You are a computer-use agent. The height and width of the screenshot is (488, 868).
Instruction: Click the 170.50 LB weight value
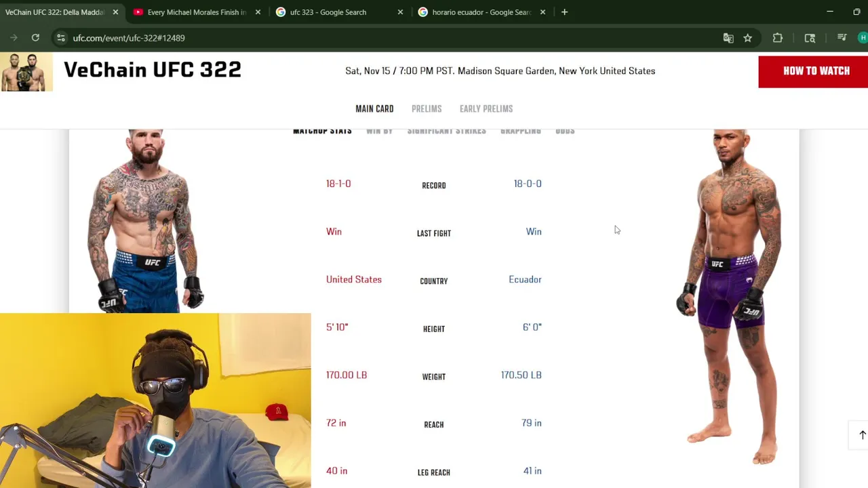coord(521,375)
